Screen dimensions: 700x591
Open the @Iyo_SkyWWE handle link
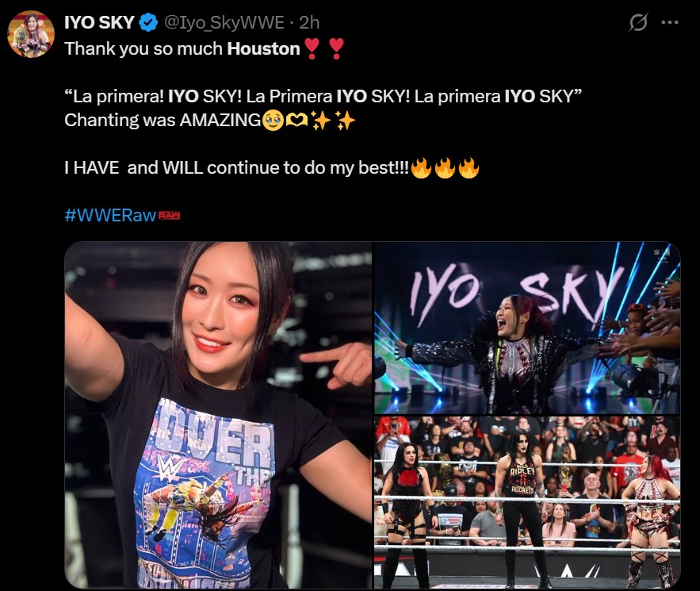[224, 22]
